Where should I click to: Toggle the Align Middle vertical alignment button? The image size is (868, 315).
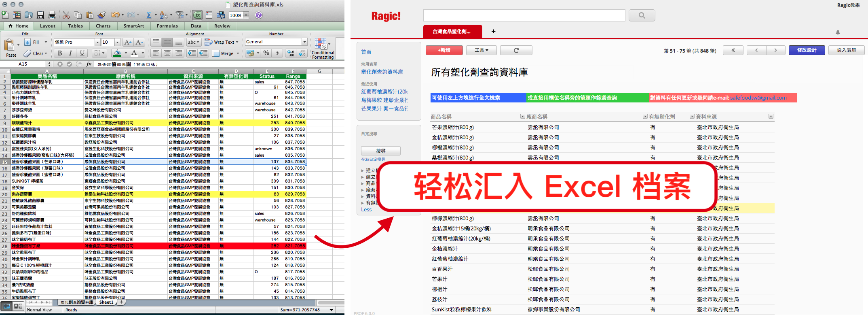[x=167, y=42]
